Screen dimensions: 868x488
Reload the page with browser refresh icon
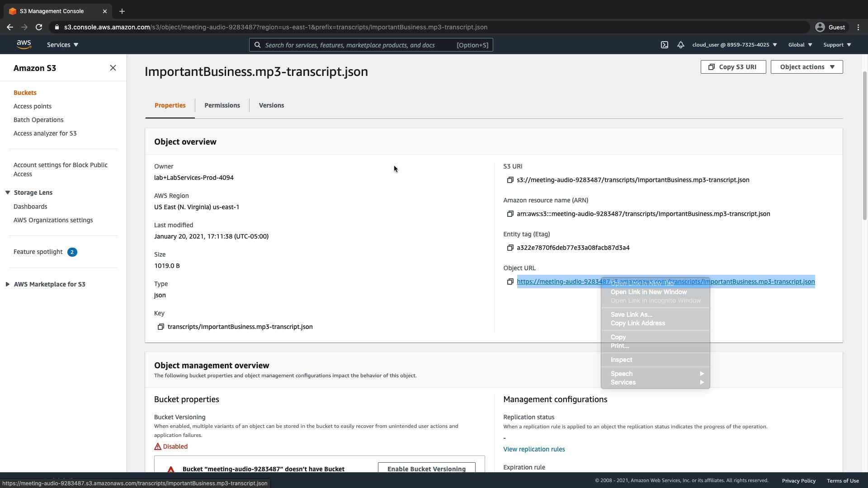pyautogui.click(x=39, y=27)
